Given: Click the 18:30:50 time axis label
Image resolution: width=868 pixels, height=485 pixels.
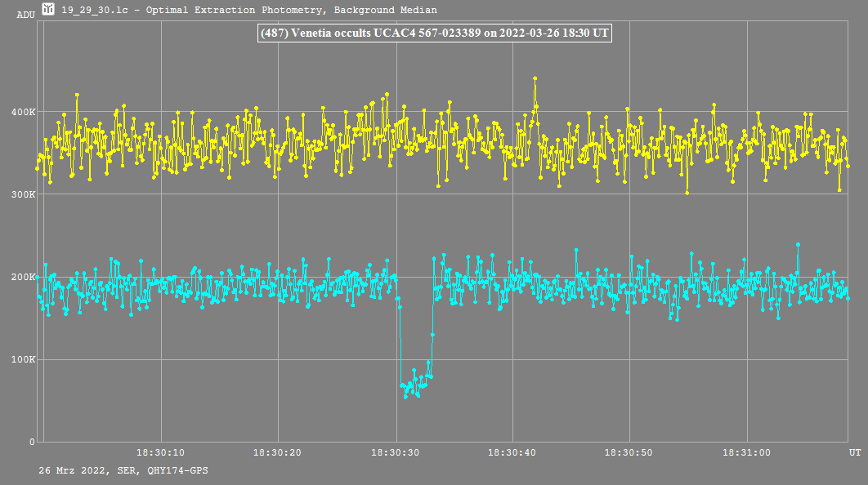Looking at the screenshot, I should (x=630, y=452).
